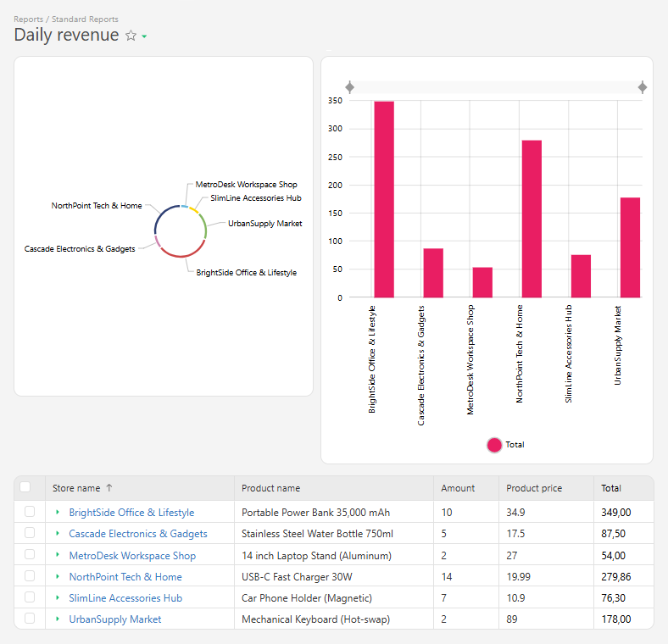The image size is (668, 644).
Task: Click the BrightSide bar in the bar chart
Action: (384, 199)
